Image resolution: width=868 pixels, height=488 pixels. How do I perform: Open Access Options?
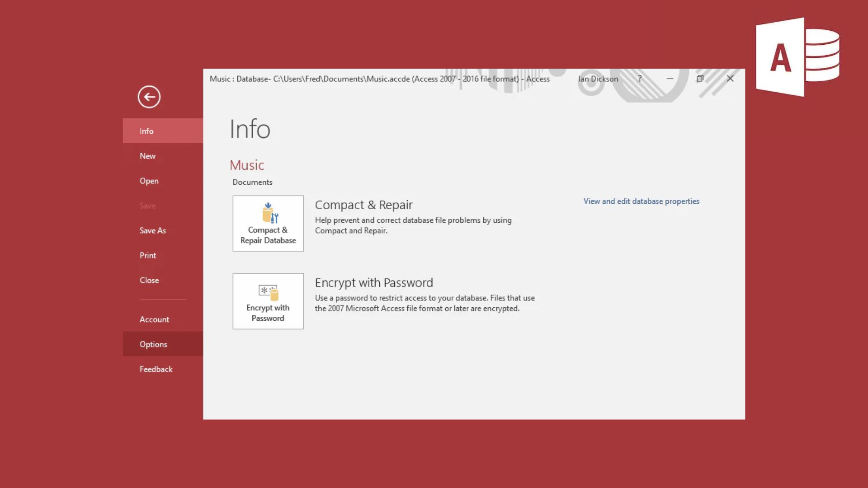coord(163,344)
